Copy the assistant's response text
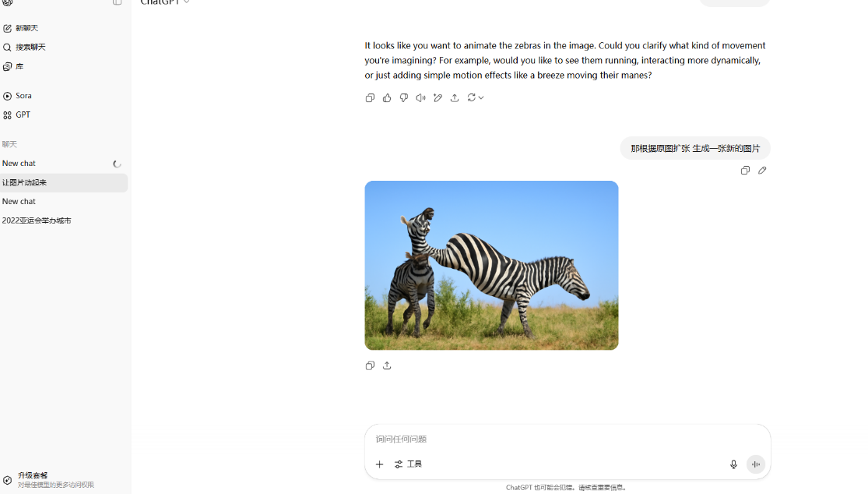 click(x=370, y=98)
